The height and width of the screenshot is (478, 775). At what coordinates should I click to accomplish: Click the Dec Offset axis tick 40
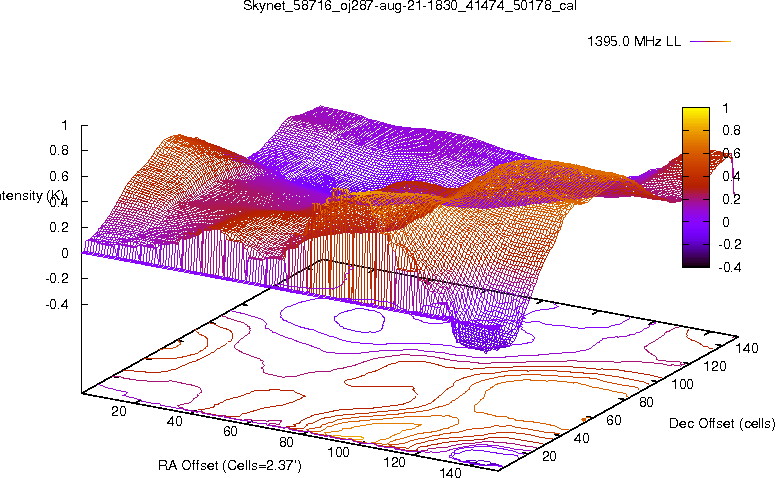coord(582,438)
